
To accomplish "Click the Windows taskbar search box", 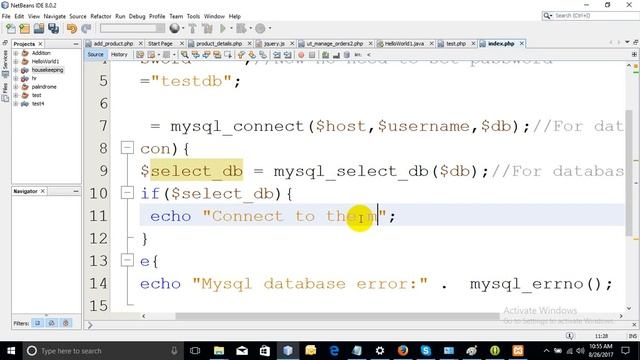I will (x=103, y=351).
